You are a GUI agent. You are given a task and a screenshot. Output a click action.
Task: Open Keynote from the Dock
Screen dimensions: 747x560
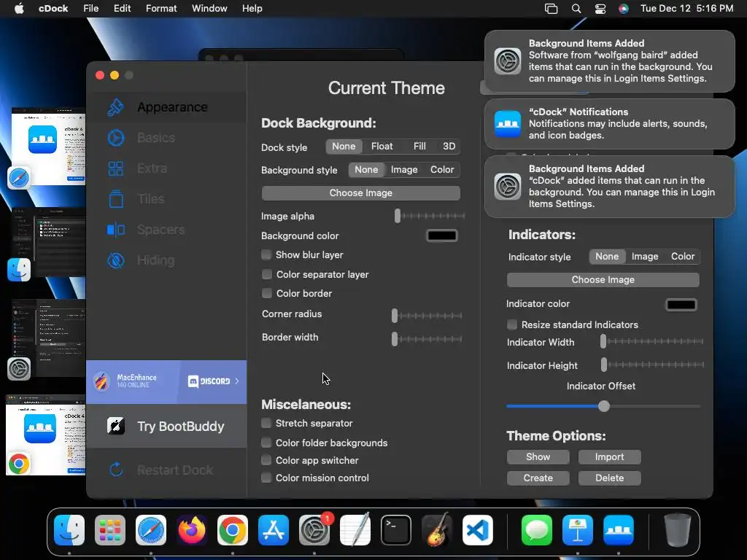[x=578, y=530]
